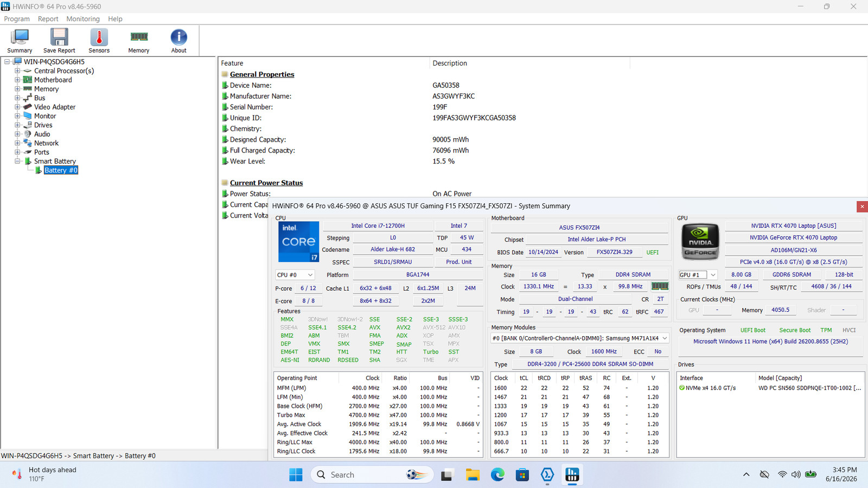Image resolution: width=868 pixels, height=488 pixels.
Task: Click the green memory module icon beside 99.8 MHz
Action: pos(660,286)
